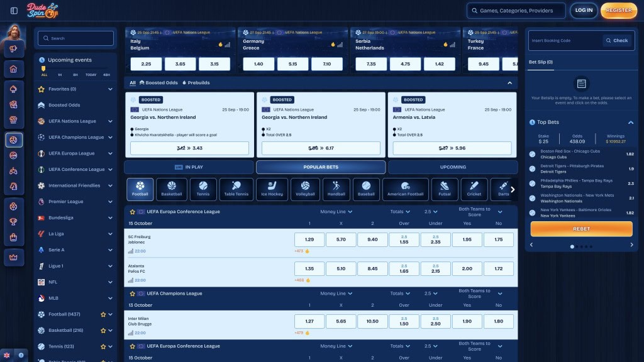Select the American Football sport icon
The height and width of the screenshot is (362, 644).
(x=406, y=189)
